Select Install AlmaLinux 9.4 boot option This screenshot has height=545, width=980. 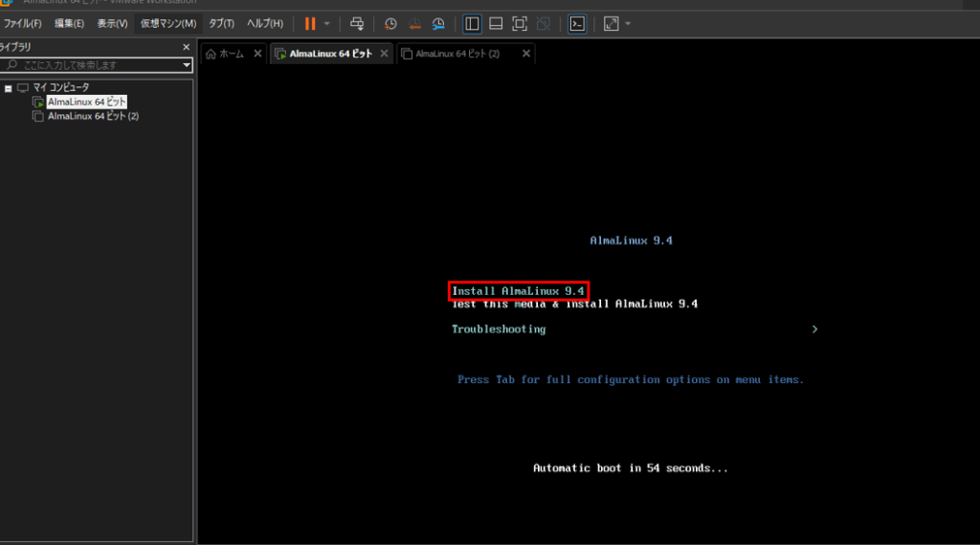coord(518,290)
